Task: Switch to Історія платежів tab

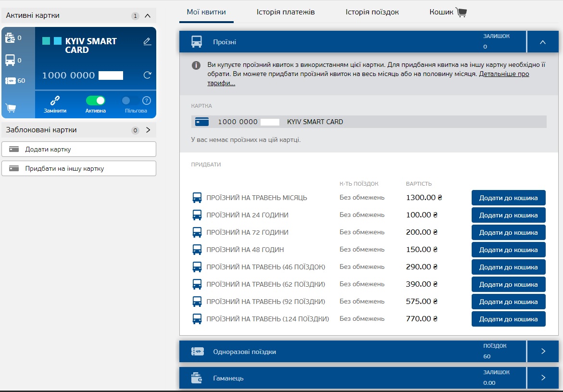Action: 286,12
